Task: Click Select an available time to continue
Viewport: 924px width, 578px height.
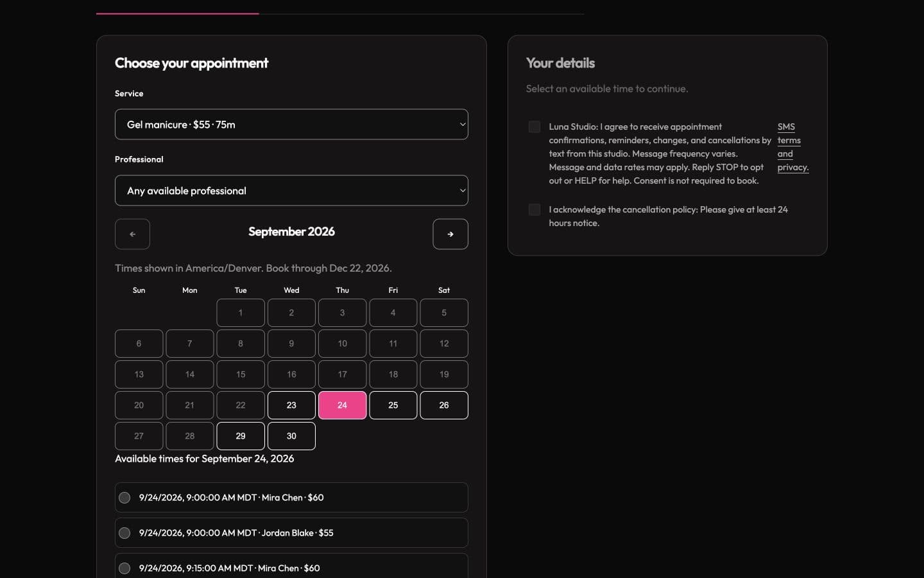Action: 607,89
